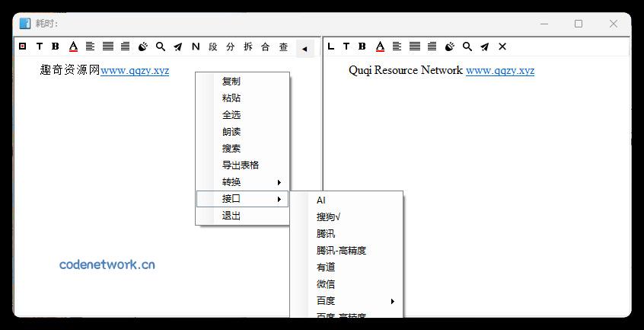The image size is (644, 330).
Task: Click the L icon in right pane toolbar
Action: 330,46
